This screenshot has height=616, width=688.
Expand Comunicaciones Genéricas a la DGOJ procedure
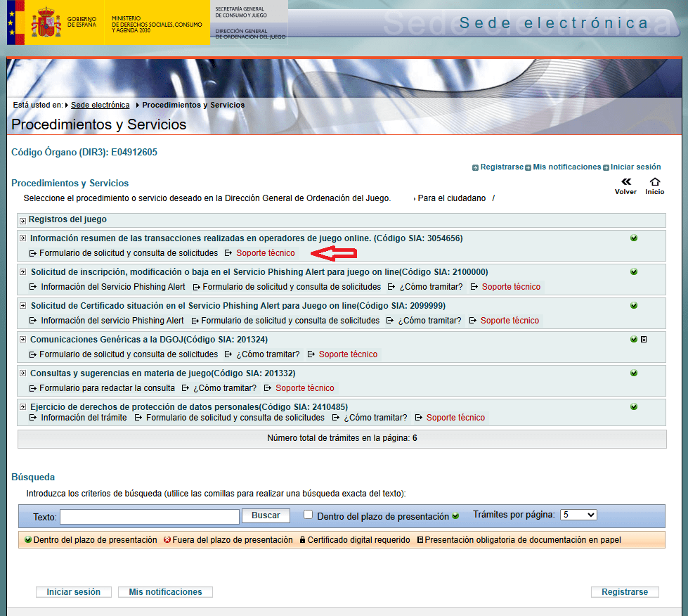click(23, 340)
